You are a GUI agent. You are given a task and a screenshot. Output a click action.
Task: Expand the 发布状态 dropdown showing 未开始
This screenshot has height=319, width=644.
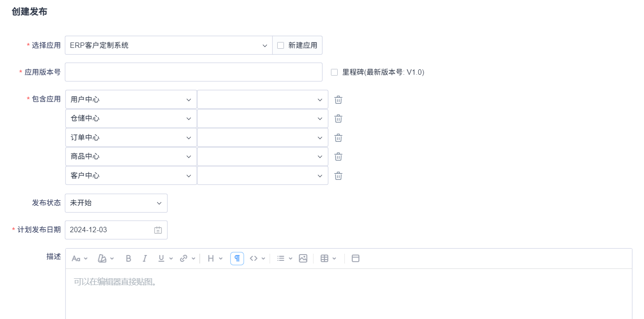(116, 203)
